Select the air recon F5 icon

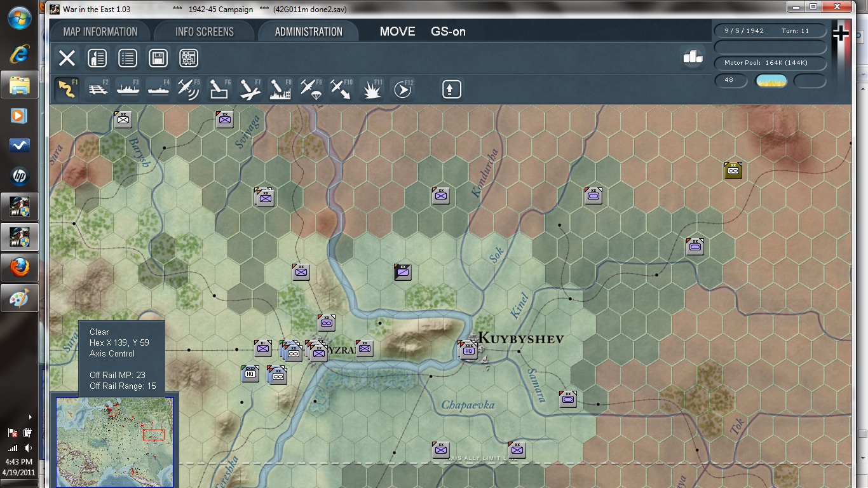(189, 89)
